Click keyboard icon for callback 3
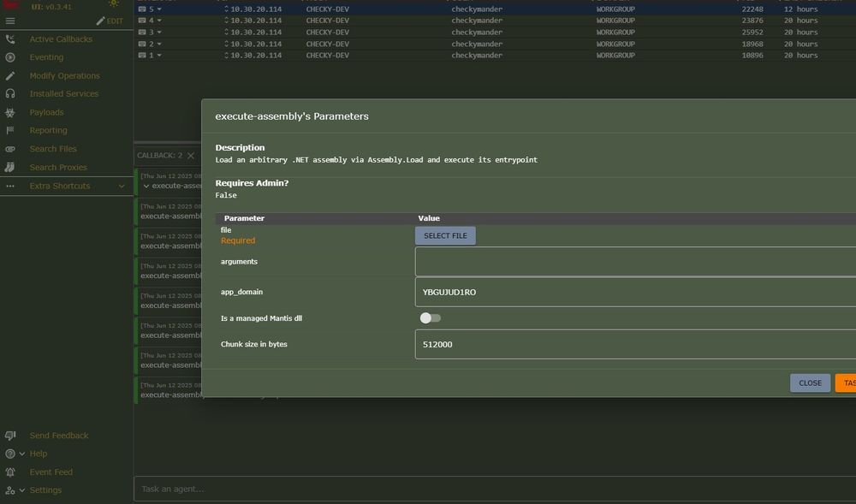The height and width of the screenshot is (504, 856). (x=142, y=33)
